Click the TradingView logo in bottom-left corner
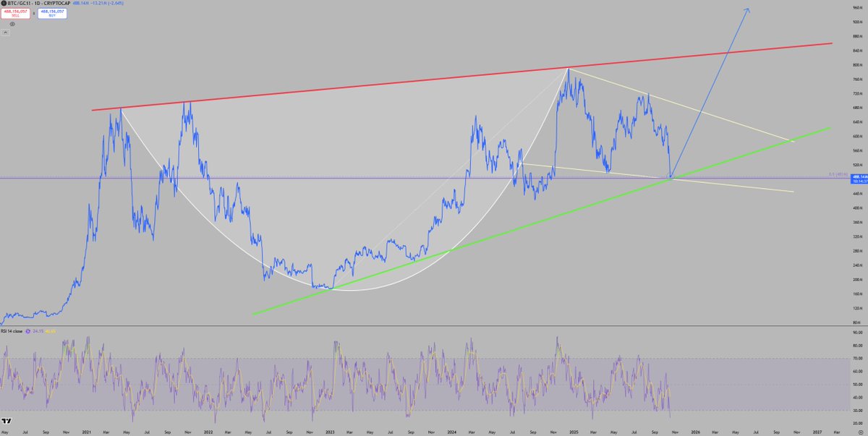 [x=6, y=422]
